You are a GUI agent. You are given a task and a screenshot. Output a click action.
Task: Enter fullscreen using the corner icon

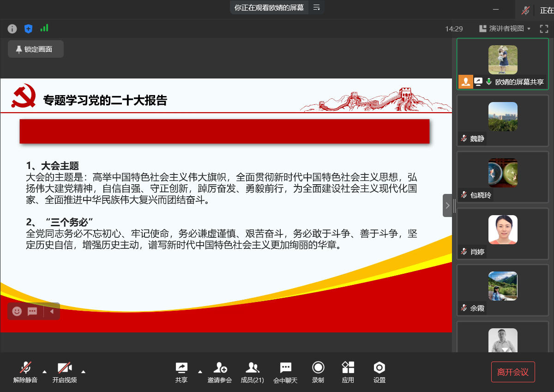[x=544, y=29]
